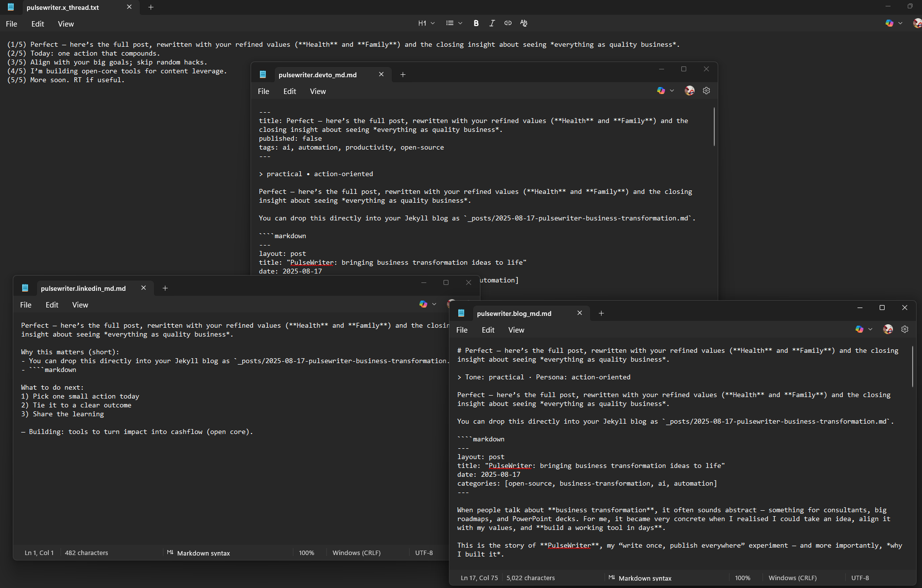Expand the H1 heading dropdown

coord(426,23)
